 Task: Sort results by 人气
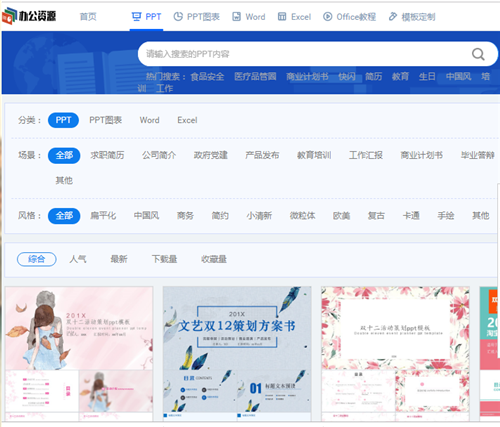(78, 259)
